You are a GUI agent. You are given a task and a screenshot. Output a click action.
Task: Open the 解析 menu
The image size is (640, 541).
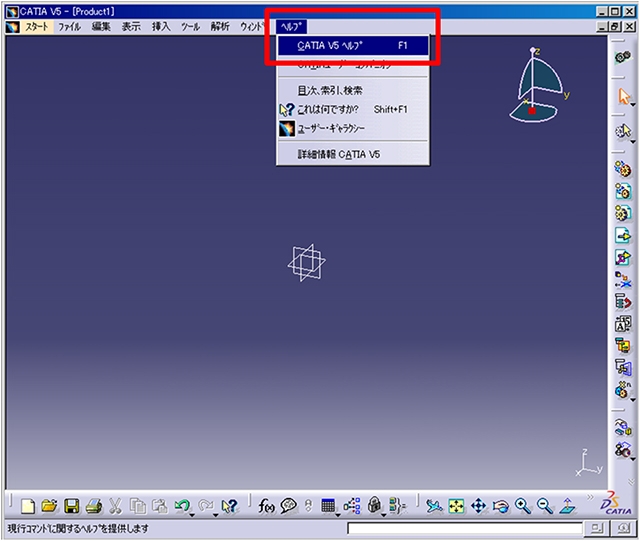(x=220, y=27)
